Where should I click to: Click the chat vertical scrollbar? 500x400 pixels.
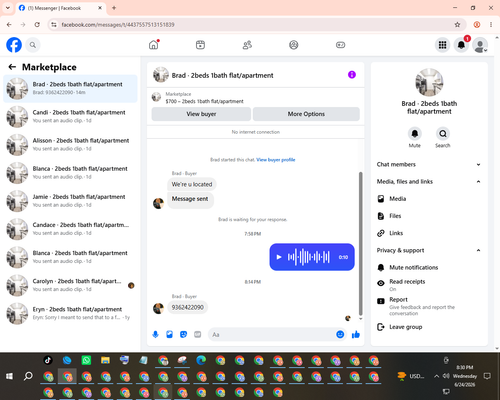point(360,243)
